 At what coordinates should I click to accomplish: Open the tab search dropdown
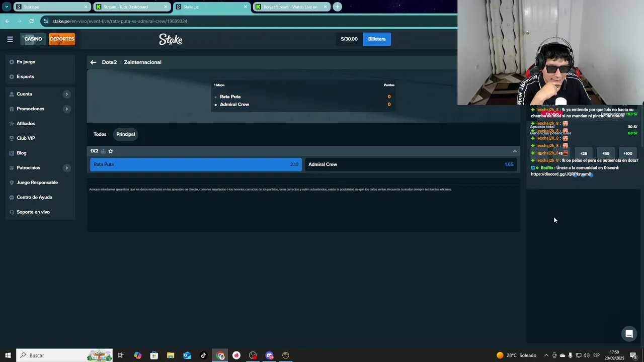(x=7, y=7)
